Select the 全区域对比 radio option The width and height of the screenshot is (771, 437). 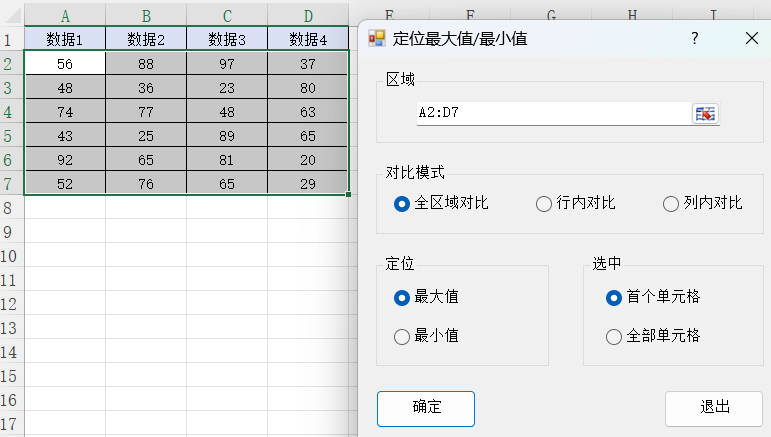402,204
